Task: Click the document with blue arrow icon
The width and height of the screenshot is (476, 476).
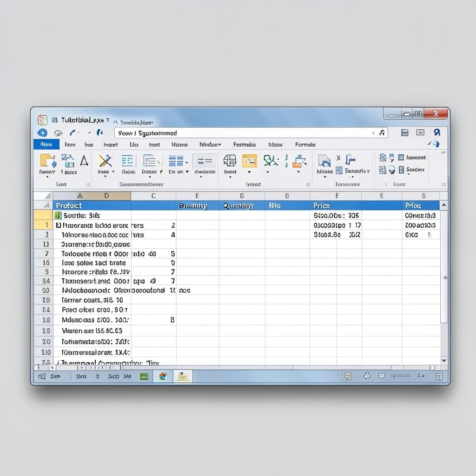Action: pyautogui.click(x=324, y=160)
